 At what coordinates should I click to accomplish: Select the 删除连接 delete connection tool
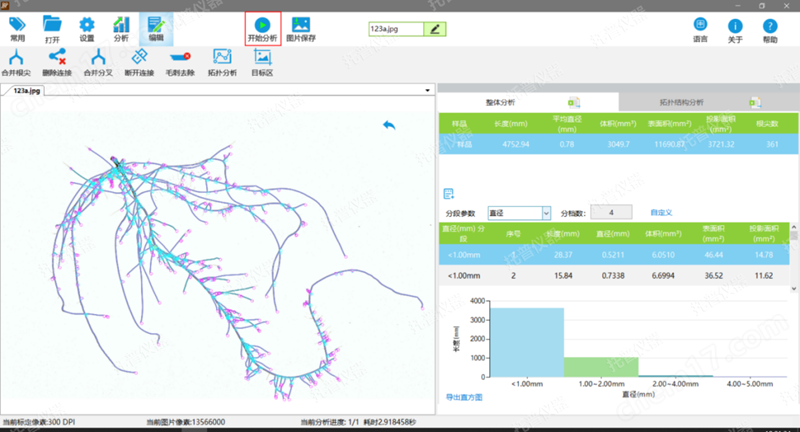point(57,59)
